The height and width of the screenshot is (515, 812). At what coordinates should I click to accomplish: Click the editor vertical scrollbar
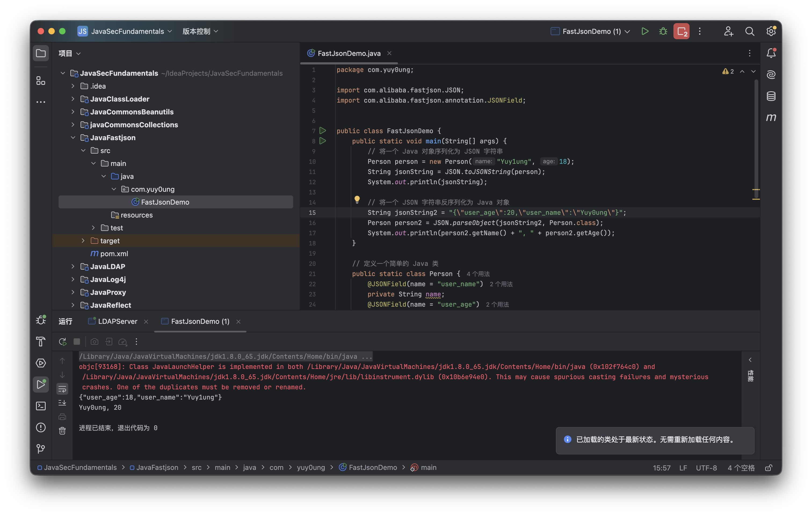point(756,135)
